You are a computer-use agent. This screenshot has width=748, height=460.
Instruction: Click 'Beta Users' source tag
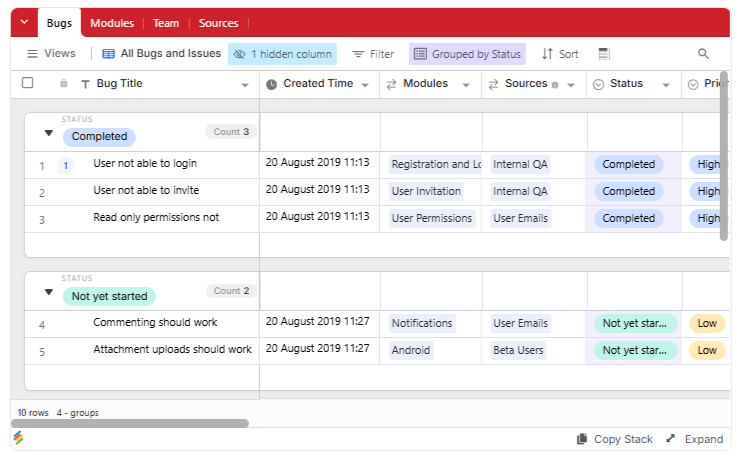pos(518,350)
